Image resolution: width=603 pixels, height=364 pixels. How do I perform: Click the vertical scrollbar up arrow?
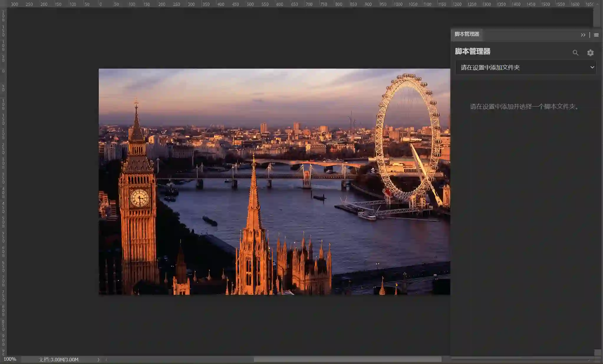point(597,4)
